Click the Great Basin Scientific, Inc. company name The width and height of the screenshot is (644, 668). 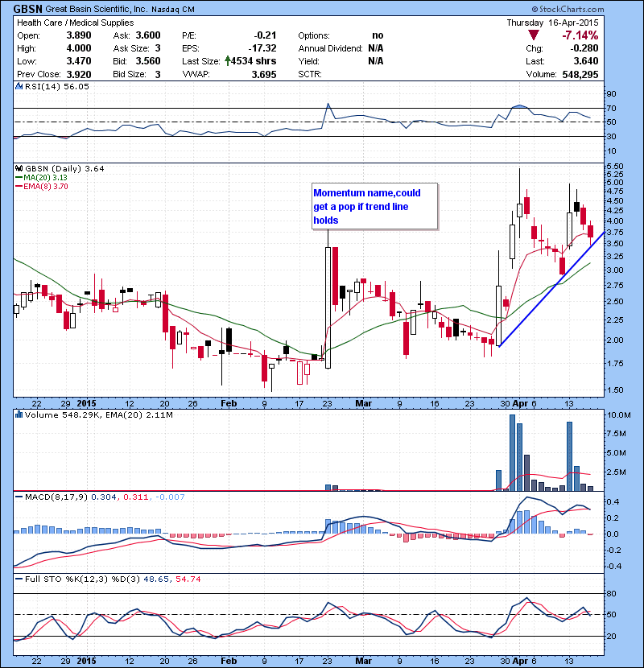point(97,9)
